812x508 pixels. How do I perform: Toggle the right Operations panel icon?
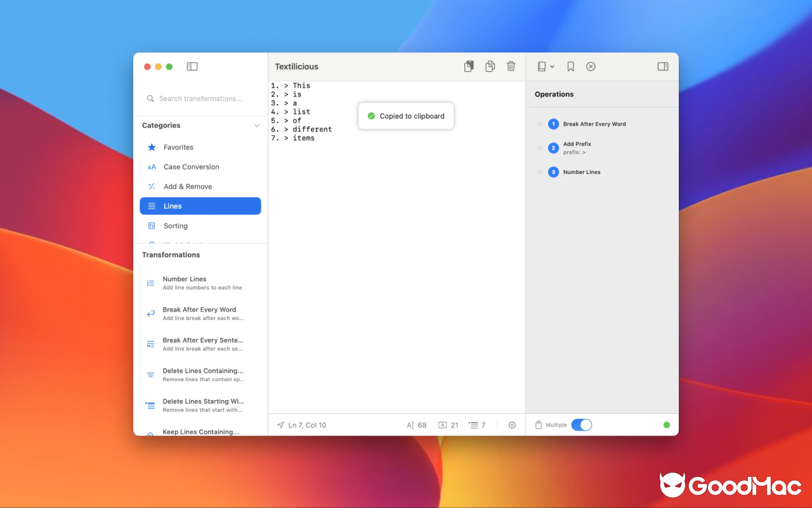(x=662, y=66)
